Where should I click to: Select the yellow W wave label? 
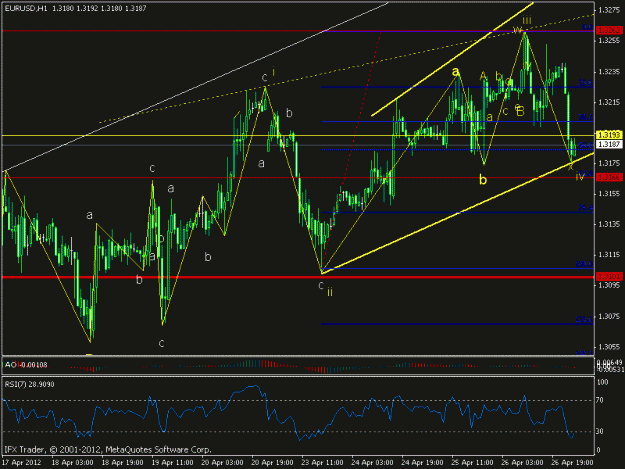[517, 30]
